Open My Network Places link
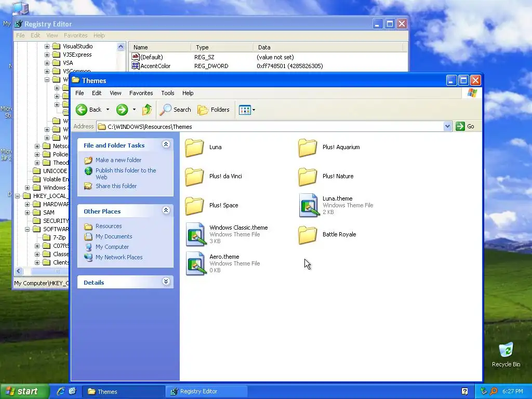The width and height of the screenshot is (532, 399). (119, 257)
